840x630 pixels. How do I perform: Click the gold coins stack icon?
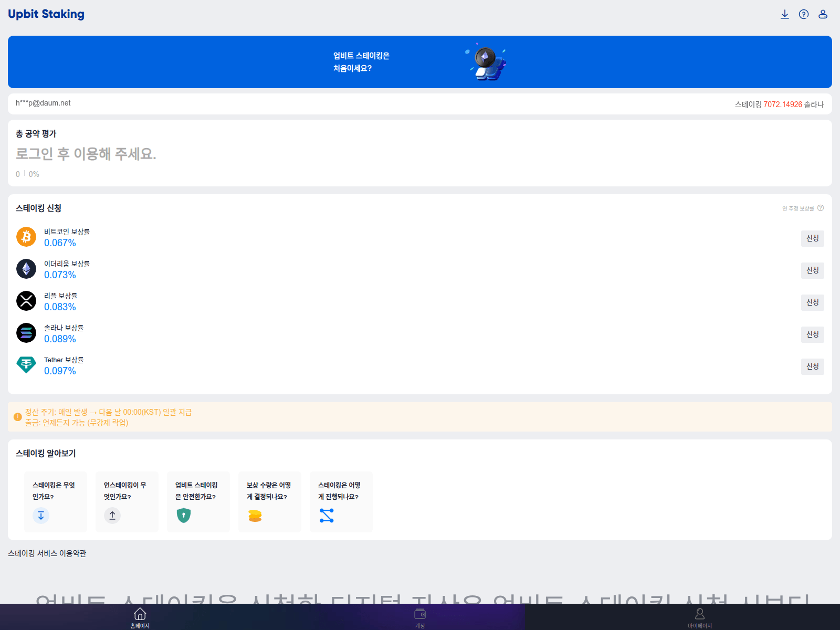pos(255,516)
